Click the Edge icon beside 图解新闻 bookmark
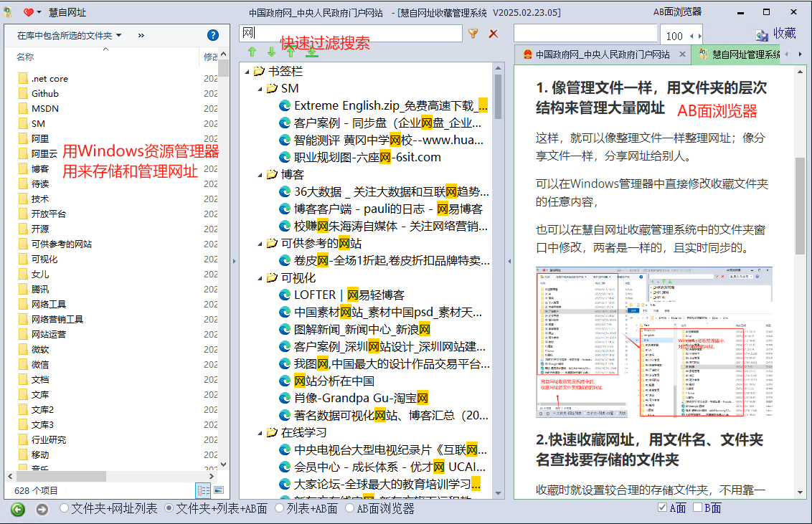 click(x=284, y=330)
